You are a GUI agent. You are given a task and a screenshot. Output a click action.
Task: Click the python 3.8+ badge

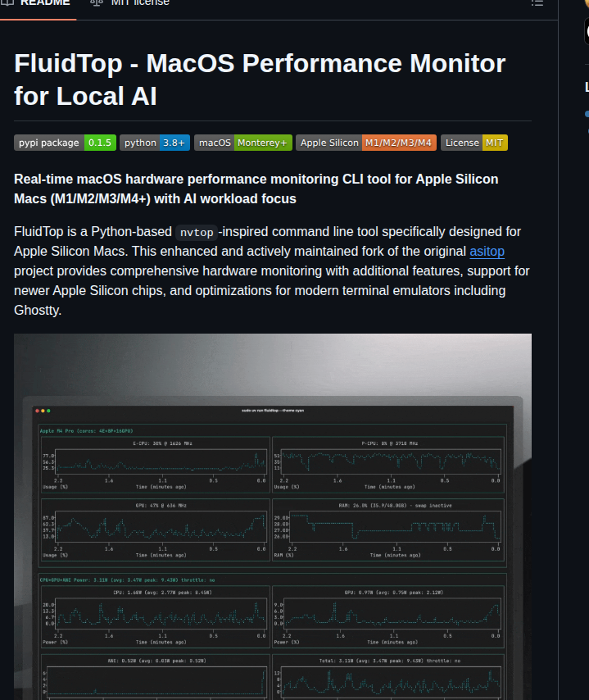coord(155,143)
